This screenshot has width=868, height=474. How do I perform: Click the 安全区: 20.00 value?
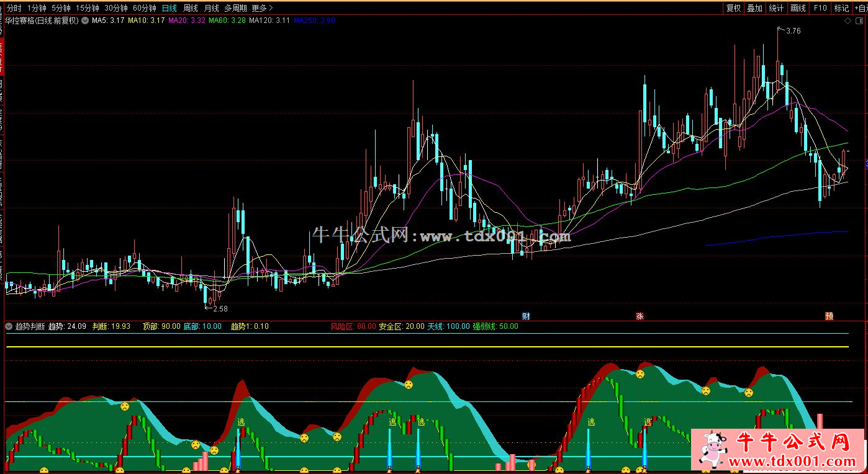[x=402, y=326]
